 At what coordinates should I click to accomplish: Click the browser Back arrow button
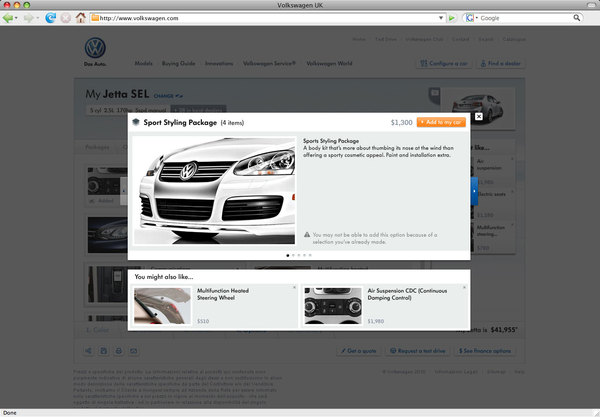(9, 18)
